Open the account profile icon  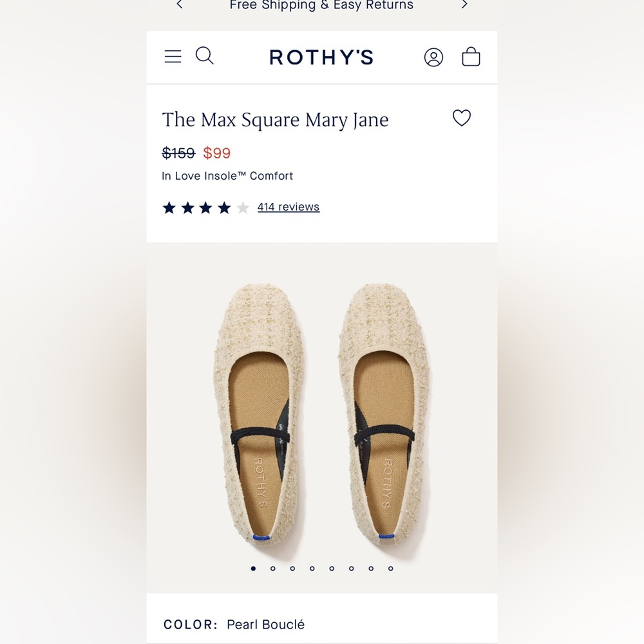433,57
